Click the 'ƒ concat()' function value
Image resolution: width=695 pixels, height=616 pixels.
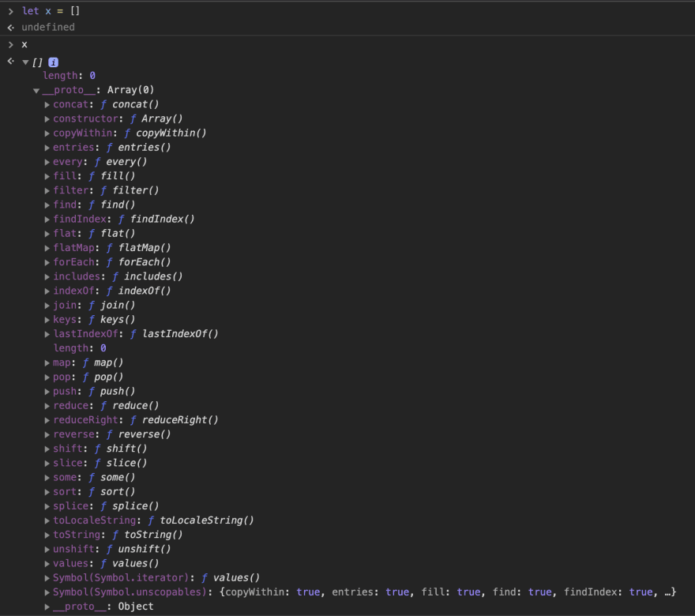pyautogui.click(x=130, y=104)
